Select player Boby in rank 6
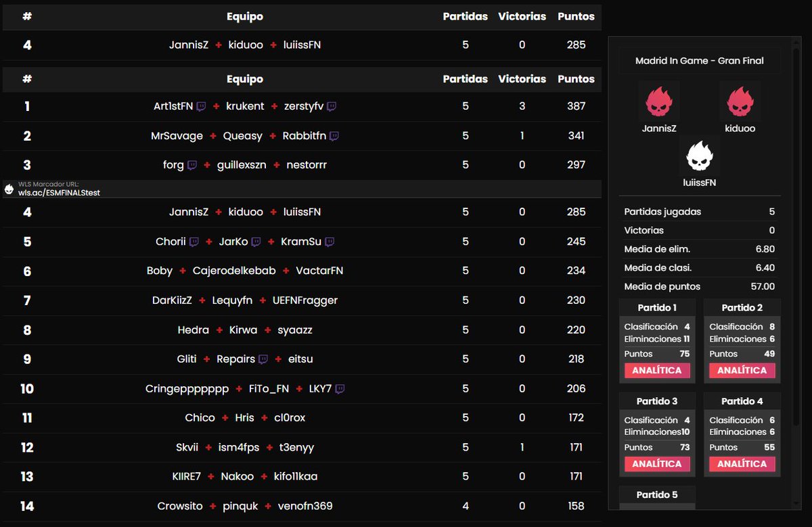The height and width of the screenshot is (527, 812). [x=160, y=271]
